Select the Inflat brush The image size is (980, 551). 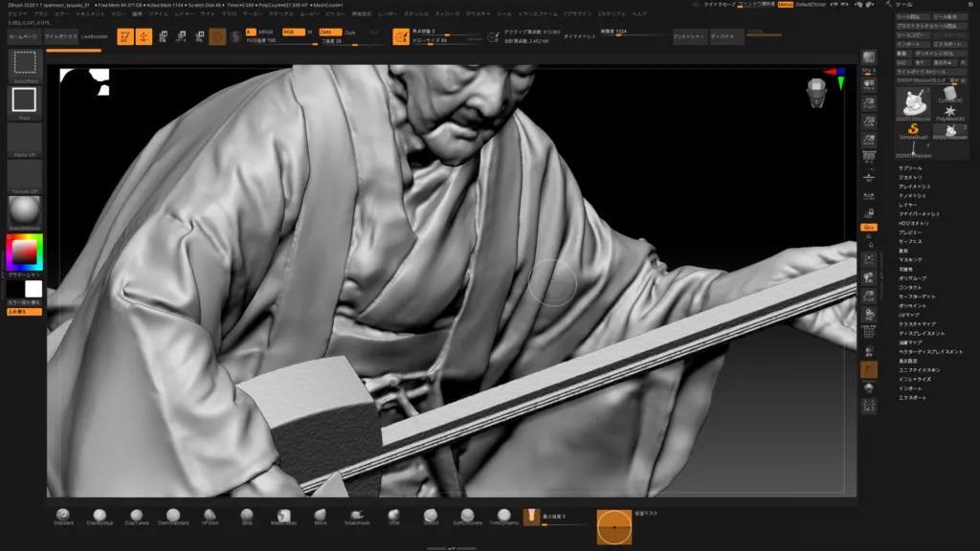393,517
